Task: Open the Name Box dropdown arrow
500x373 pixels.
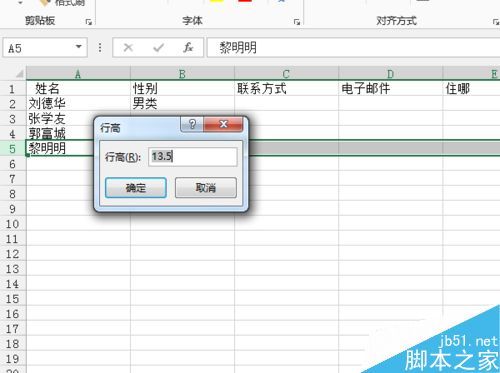Action: (x=79, y=47)
